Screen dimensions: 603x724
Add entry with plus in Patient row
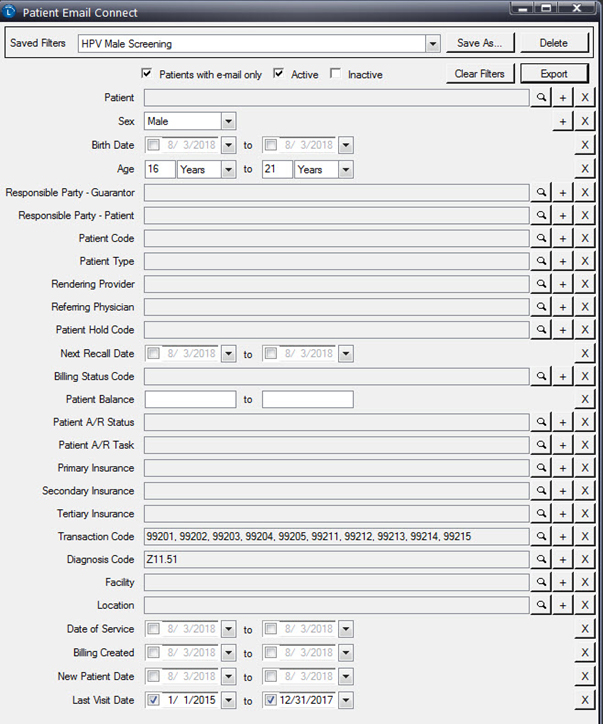[x=562, y=97]
